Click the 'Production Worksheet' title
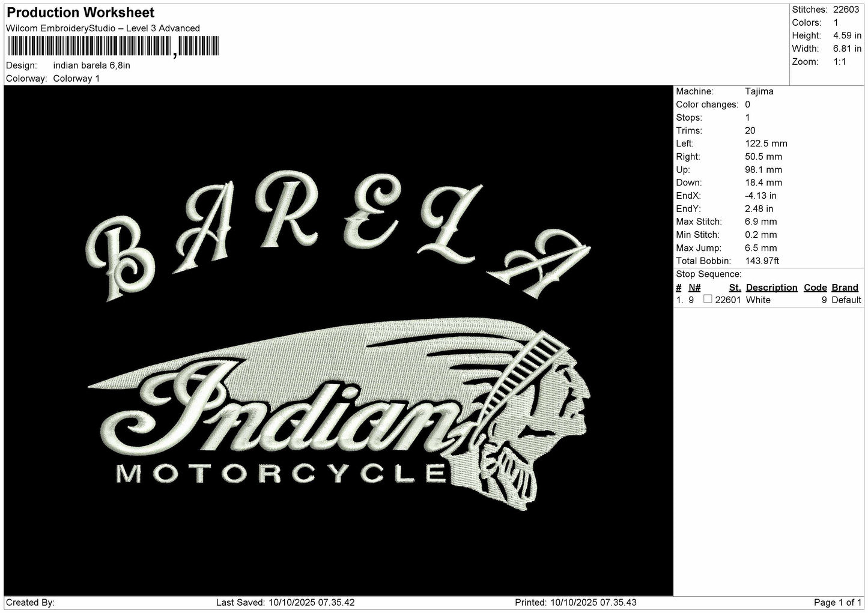 [80, 13]
